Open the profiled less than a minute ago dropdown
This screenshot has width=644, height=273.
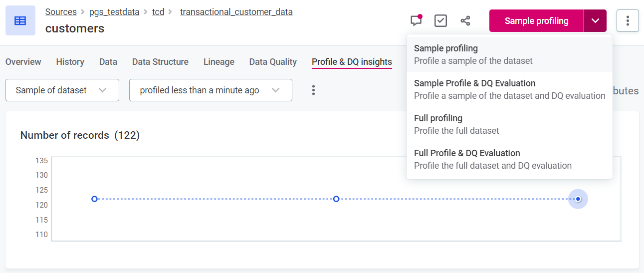[210, 90]
